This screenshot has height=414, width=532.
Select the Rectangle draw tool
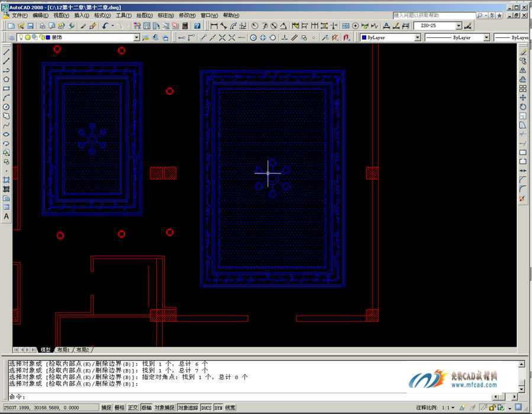click(6, 89)
